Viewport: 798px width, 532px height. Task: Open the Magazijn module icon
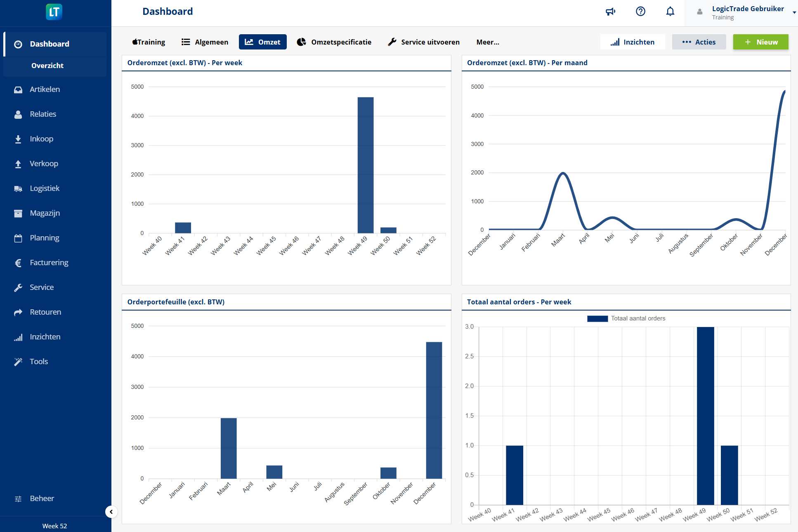click(18, 213)
